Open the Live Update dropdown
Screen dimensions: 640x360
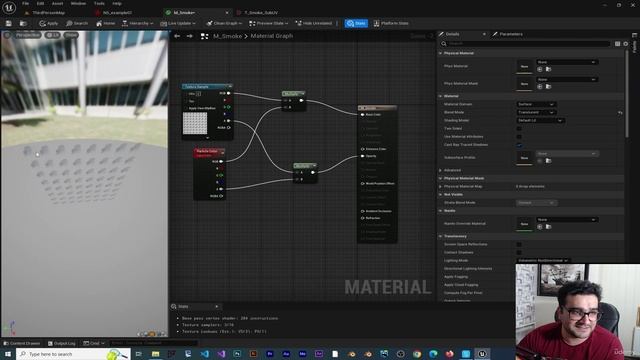(x=178, y=24)
